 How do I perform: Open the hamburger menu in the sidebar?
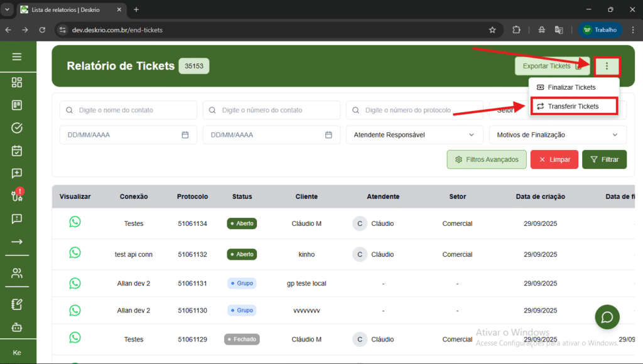(17, 56)
